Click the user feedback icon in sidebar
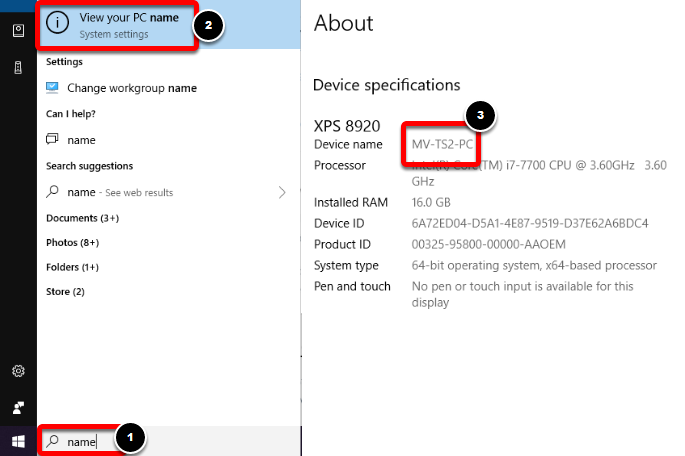 pos(18,408)
